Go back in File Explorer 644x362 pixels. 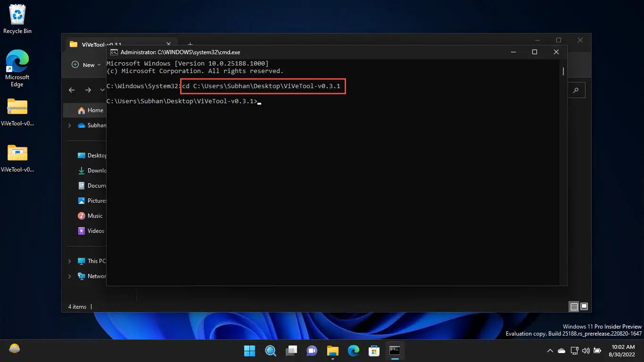[x=72, y=90]
